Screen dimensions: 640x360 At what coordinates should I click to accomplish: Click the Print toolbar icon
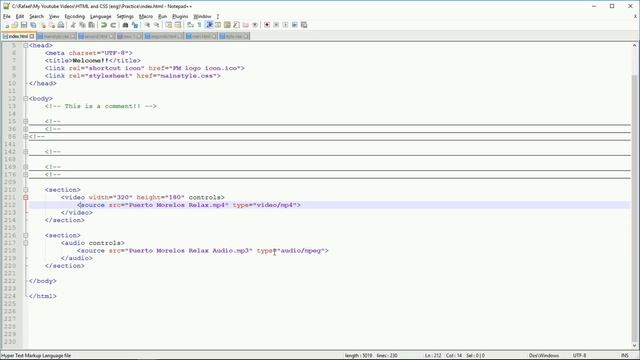point(61,25)
